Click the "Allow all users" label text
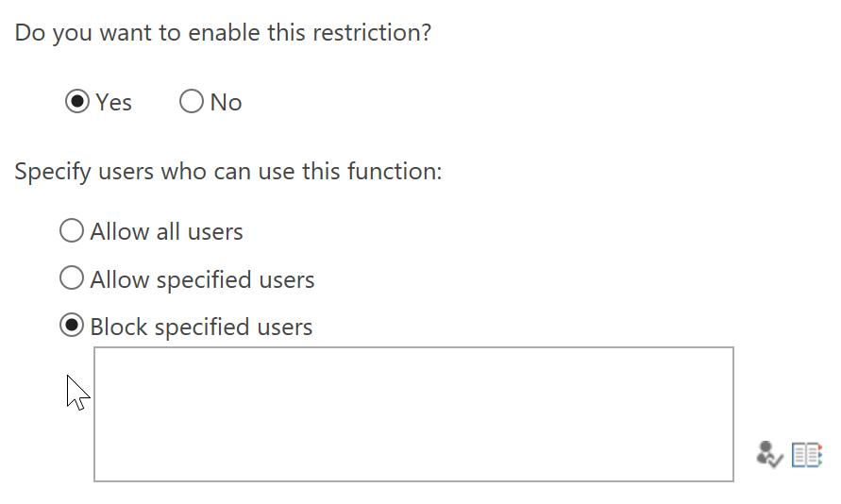Image resolution: width=841 pixels, height=504 pixels. [166, 231]
